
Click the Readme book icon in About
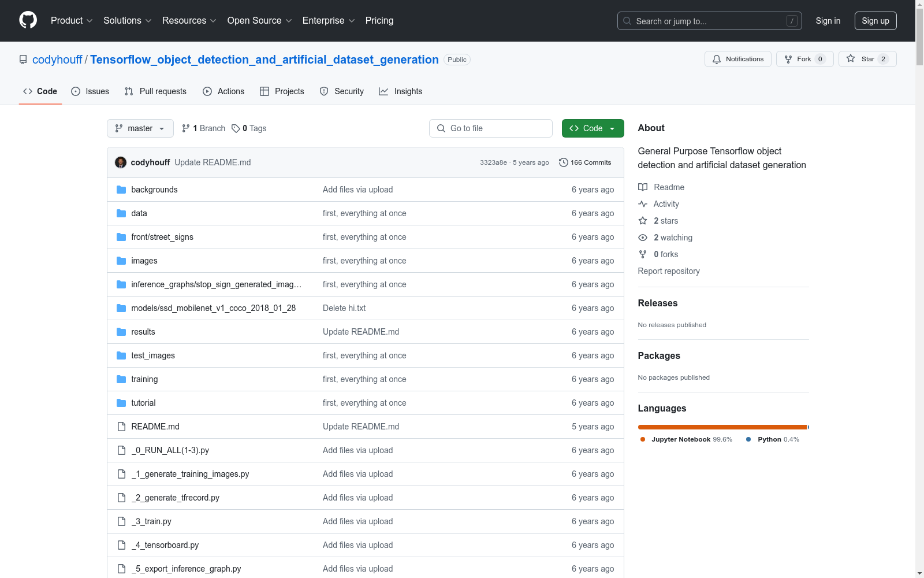click(643, 187)
